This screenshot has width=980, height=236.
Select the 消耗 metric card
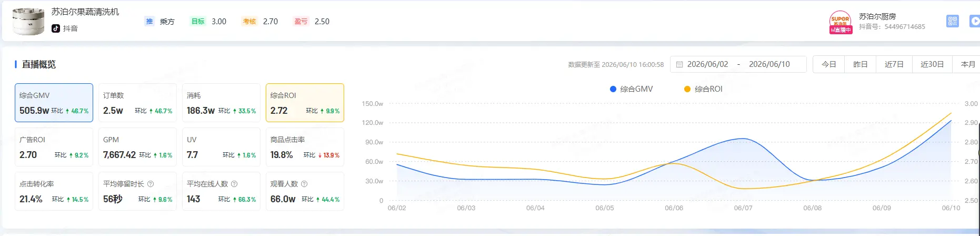tap(221, 103)
